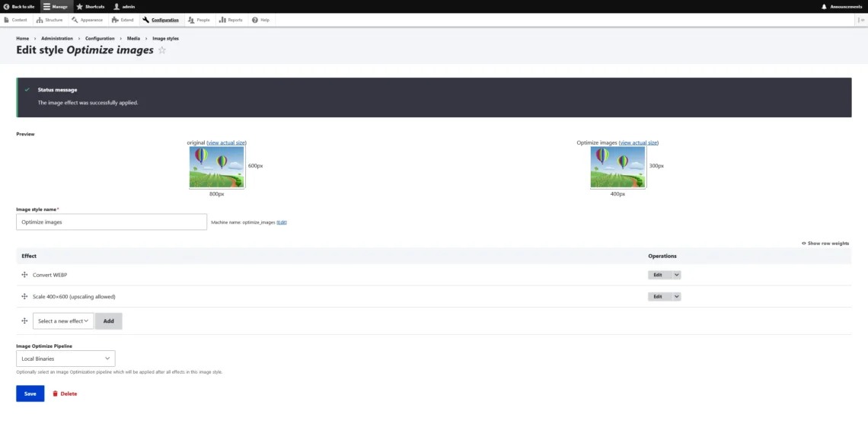Click inside the Image style name field
This screenshot has width=868, height=440.
[111, 221]
